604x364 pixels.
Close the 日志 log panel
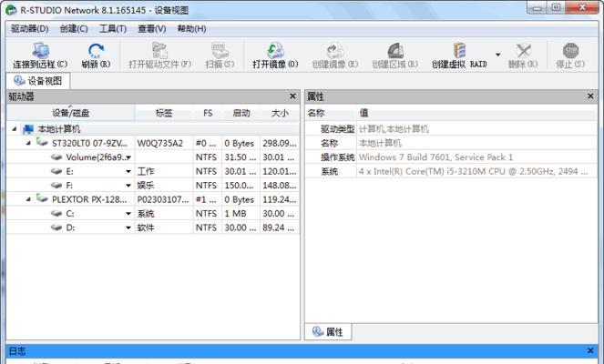pyautogui.click(x=590, y=351)
